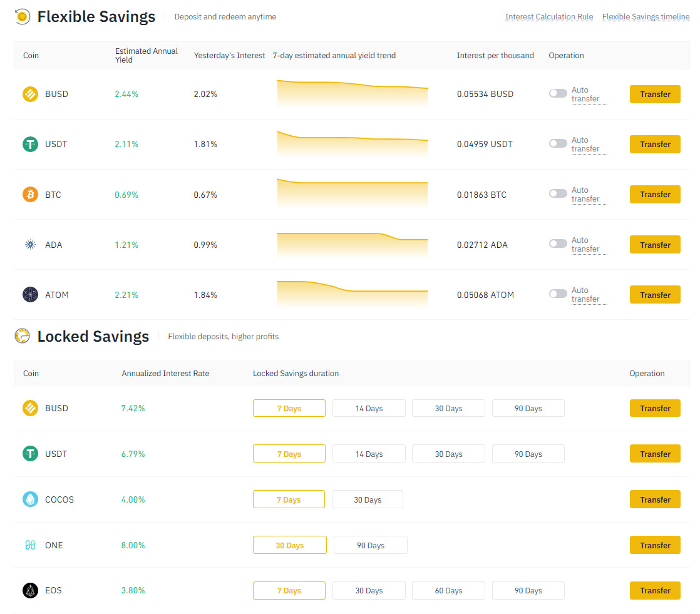Click ADA 7-day yield trend chart
This screenshot has width=700, height=614.
353,245
